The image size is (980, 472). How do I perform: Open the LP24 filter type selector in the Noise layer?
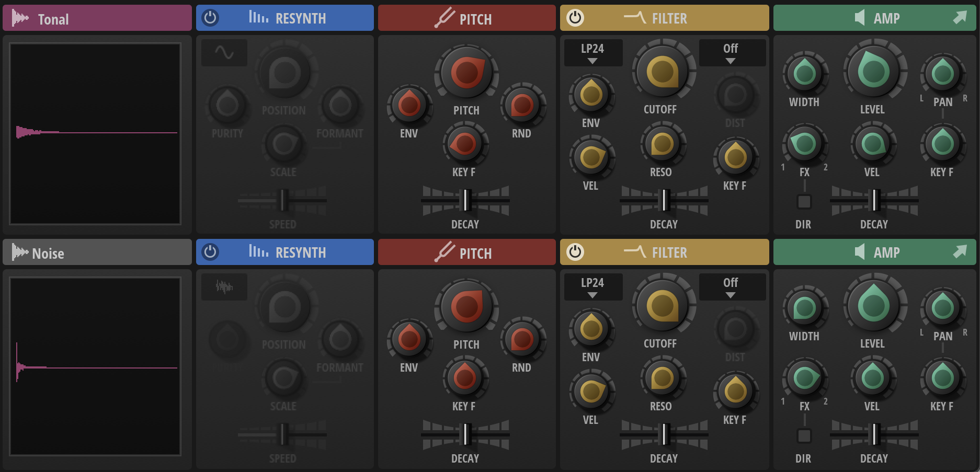tap(592, 286)
